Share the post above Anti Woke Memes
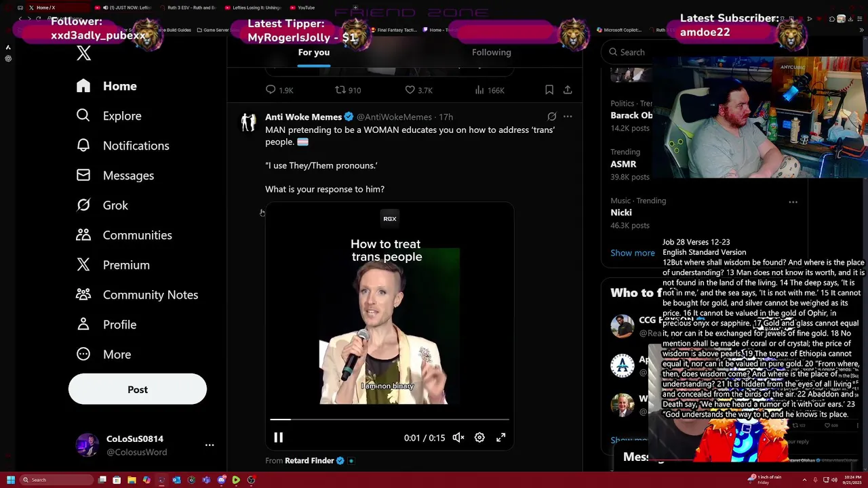This screenshot has height=488, width=868. [568, 90]
